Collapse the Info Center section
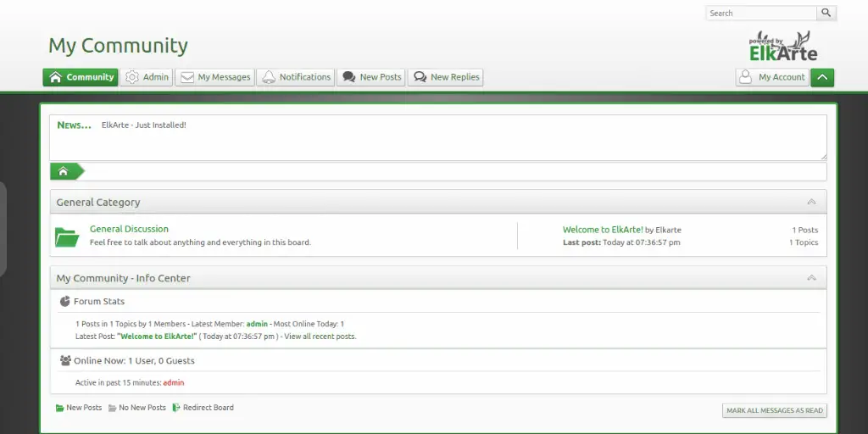868x434 pixels. (x=811, y=277)
